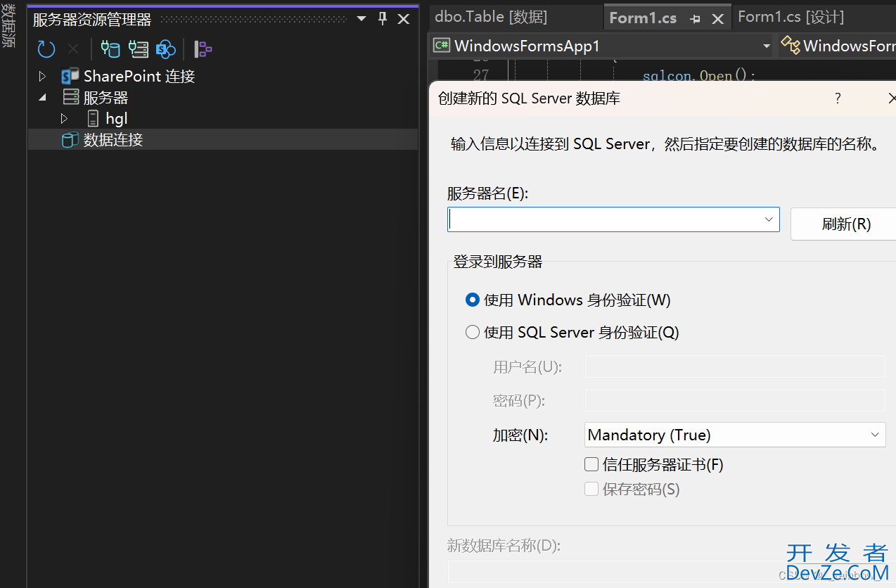Click the 用户名(U) text field
Image resolution: width=896 pixels, height=588 pixels.
pos(735,366)
